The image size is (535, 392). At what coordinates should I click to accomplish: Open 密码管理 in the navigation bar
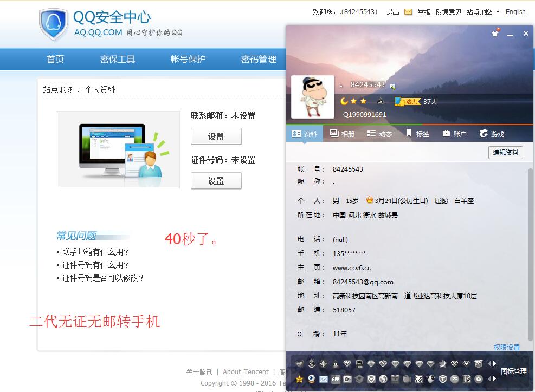pos(259,60)
